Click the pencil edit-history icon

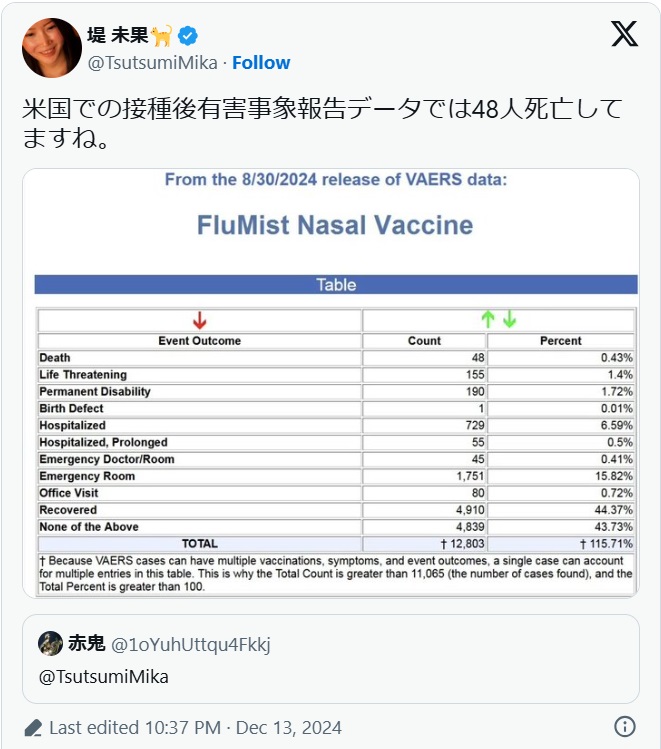34,728
